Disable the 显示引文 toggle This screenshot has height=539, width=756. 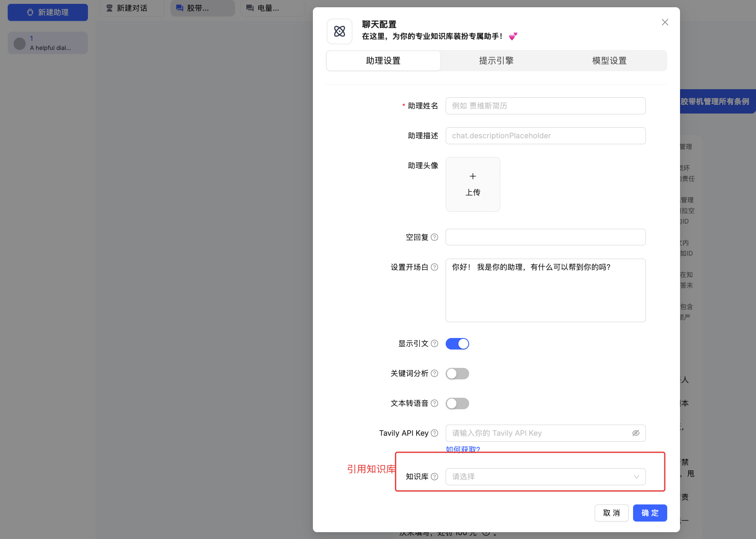(457, 344)
